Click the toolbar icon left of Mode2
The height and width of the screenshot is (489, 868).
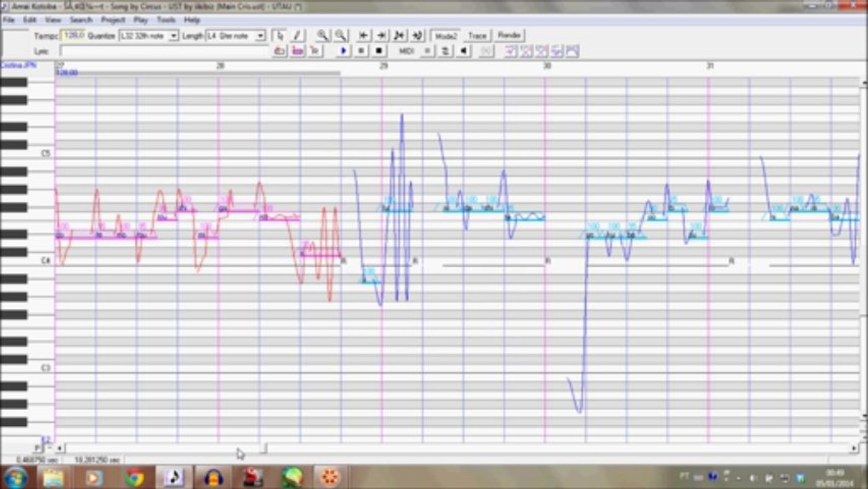417,35
